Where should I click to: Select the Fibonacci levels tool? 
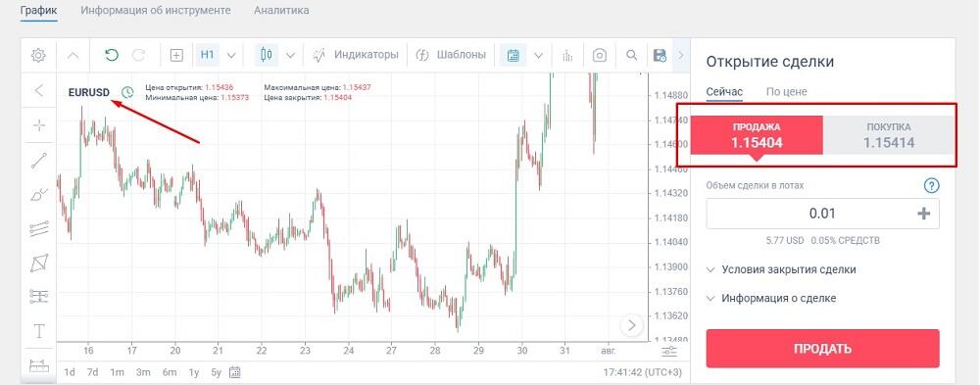tap(39, 296)
